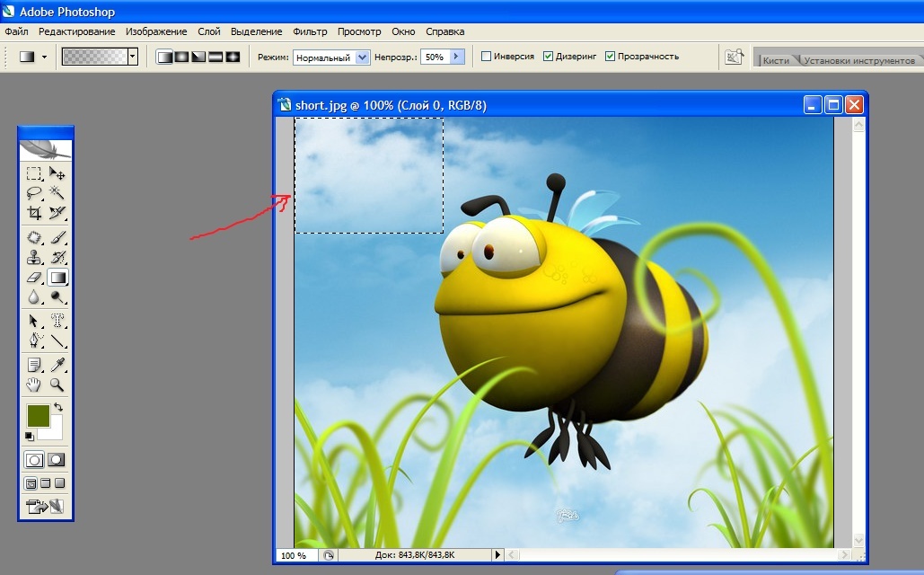Select the Eraser tool
This screenshot has width=924, height=575.
[34, 278]
